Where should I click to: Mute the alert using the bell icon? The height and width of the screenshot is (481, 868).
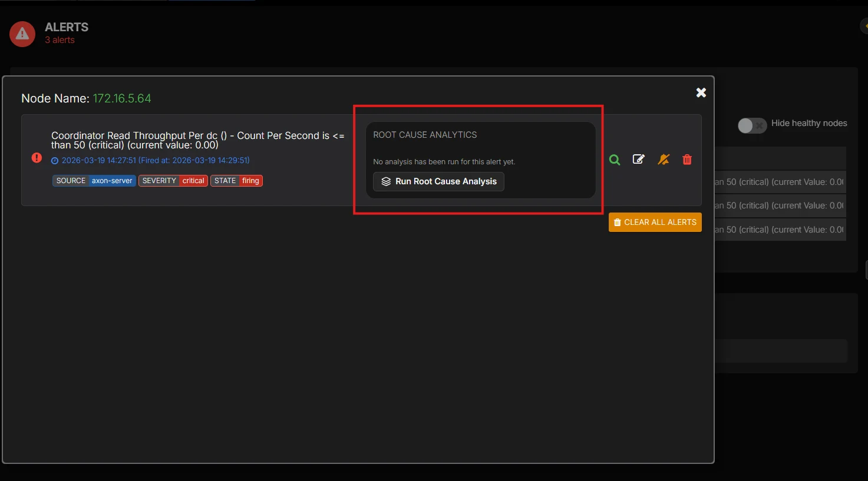click(664, 159)
